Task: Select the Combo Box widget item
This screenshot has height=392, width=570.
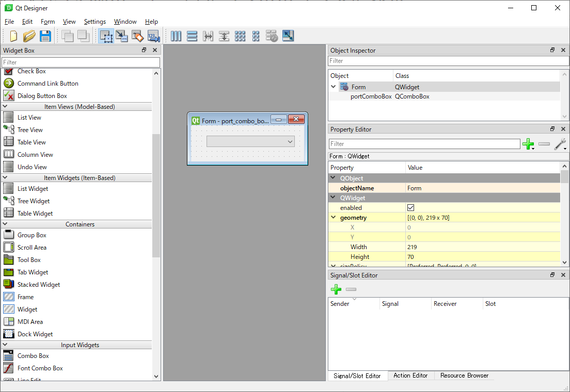Action: 33,356
